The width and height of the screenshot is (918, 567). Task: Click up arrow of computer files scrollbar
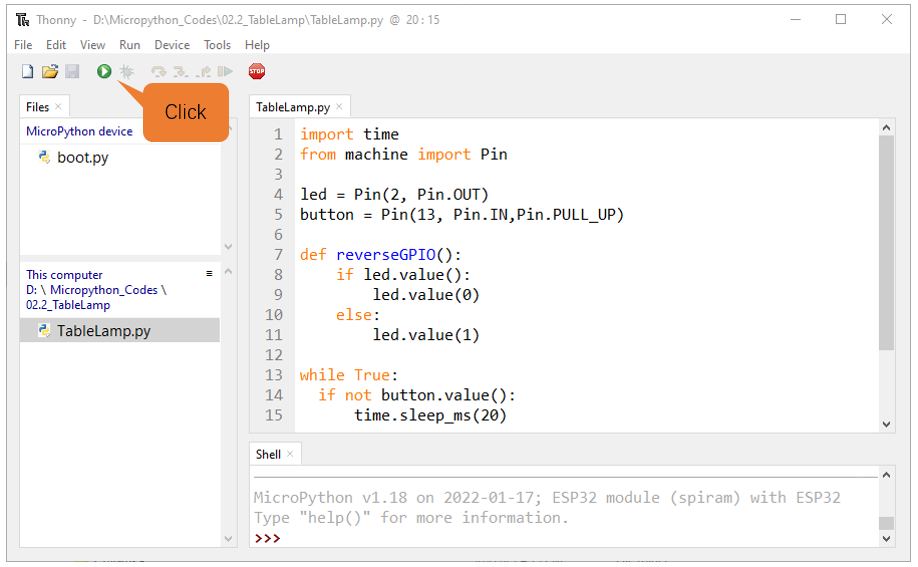pos(228,271)
